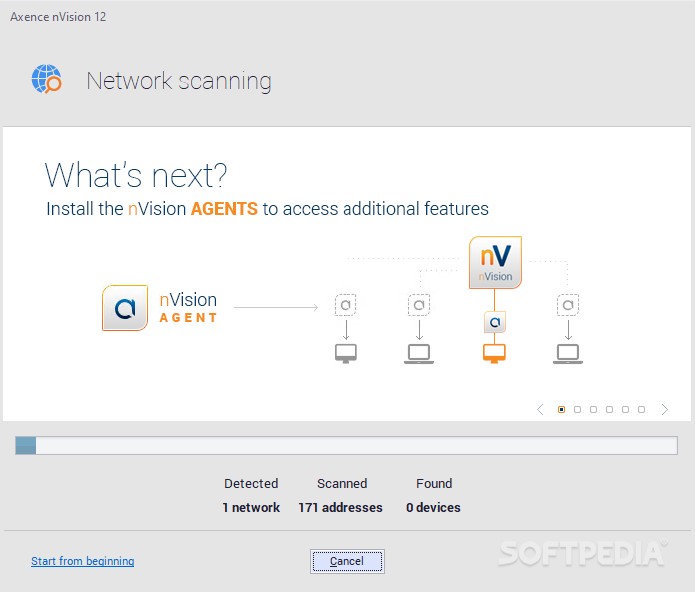The width and height of the screenshot is (695, 592).
Task: Click the globe with magnifier scanning icon
Action: (47, 79)
